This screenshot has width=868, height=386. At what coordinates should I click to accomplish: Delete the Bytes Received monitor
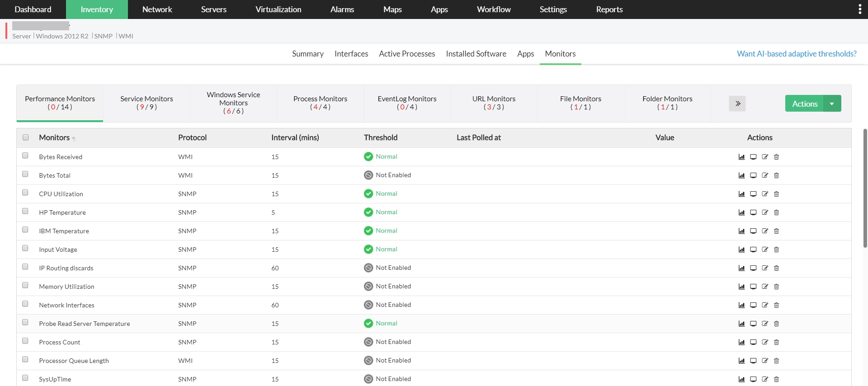777,157
